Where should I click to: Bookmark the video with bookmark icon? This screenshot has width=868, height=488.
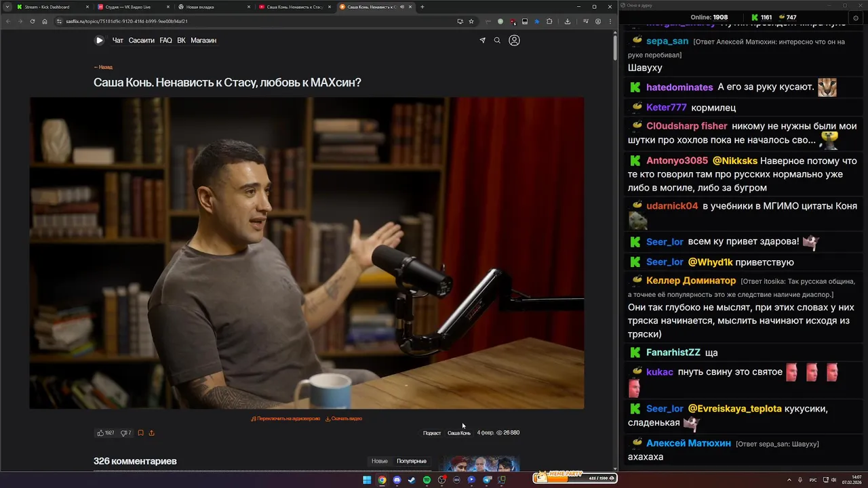(x=140, y=432)
